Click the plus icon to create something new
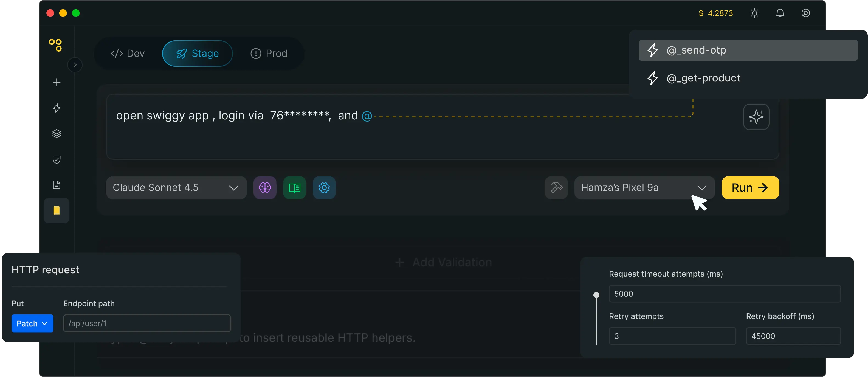868x377 pixels. (56, 82)
